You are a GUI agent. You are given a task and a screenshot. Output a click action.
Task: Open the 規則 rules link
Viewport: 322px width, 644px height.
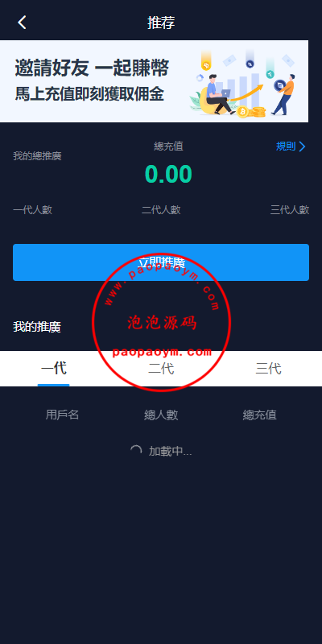[x=286, y=147]
